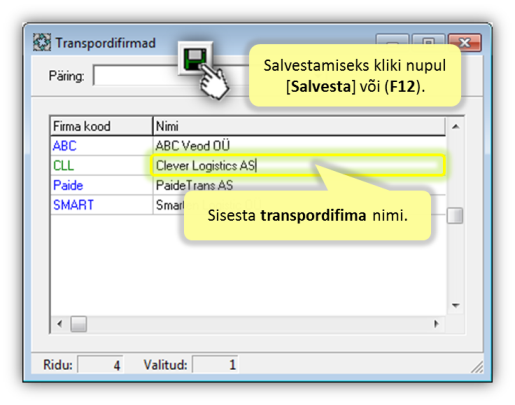Click the vertical scrollbar down arrow
The width and height of the screenshot is (515, 405).
point(455,305)
